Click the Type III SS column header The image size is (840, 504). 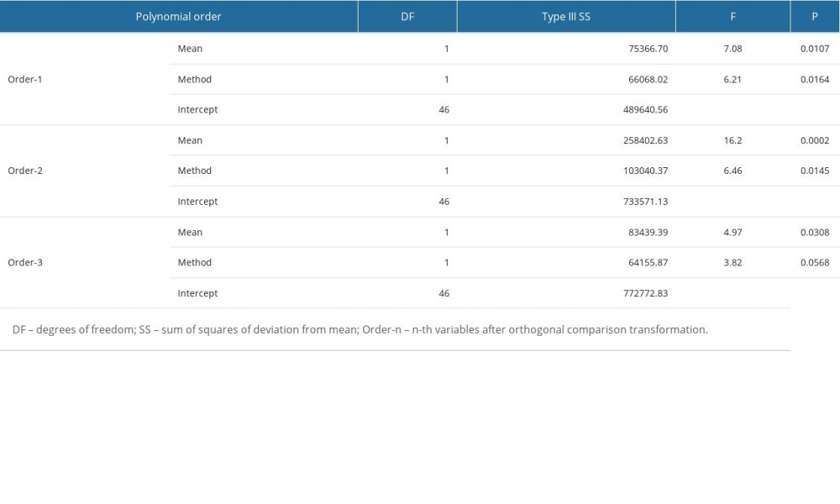coord(564,16)
